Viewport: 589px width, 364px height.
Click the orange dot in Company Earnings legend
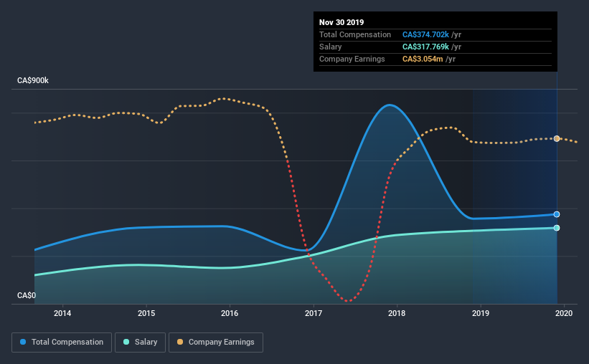click(180, 342)
